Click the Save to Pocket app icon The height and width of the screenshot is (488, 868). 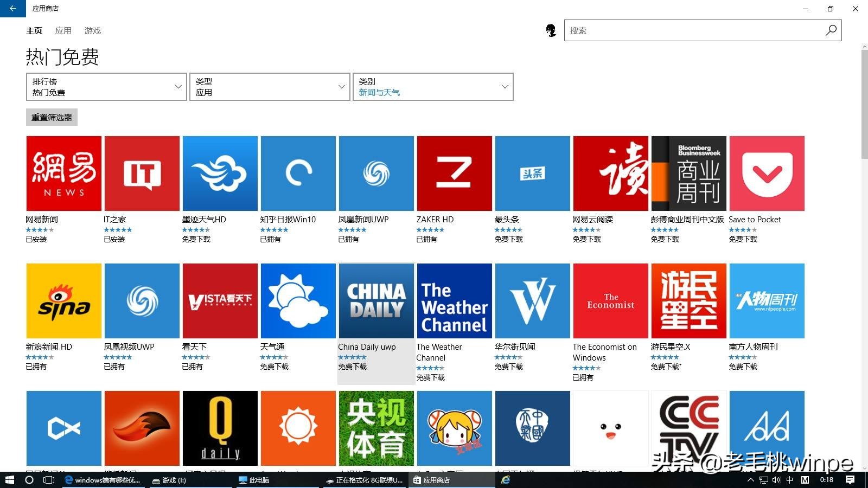[x=767, y=173]
